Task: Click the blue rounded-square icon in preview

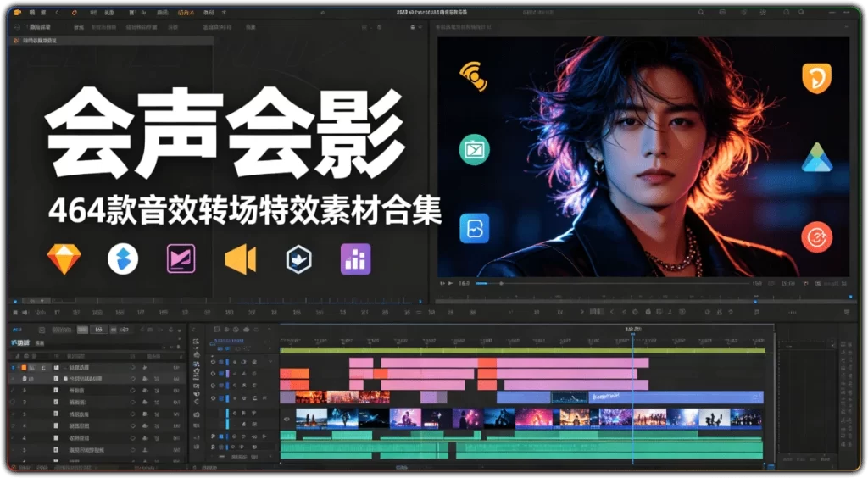Action: click(x=475, y=228)
